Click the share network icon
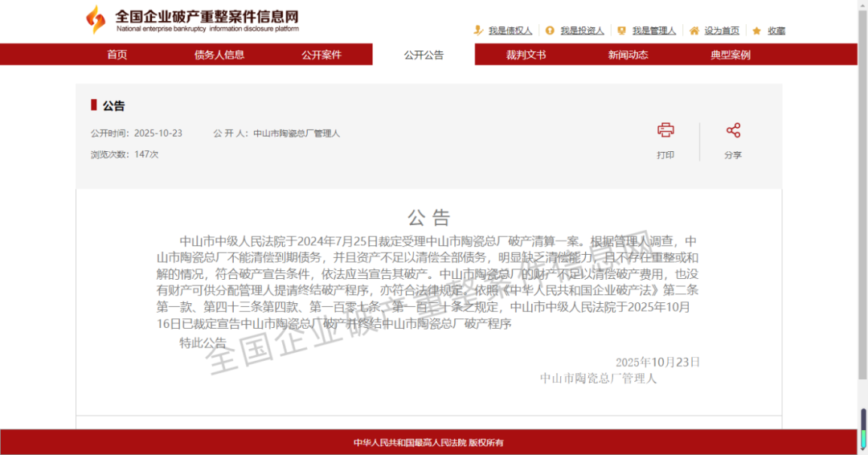 tap(734, 130)
